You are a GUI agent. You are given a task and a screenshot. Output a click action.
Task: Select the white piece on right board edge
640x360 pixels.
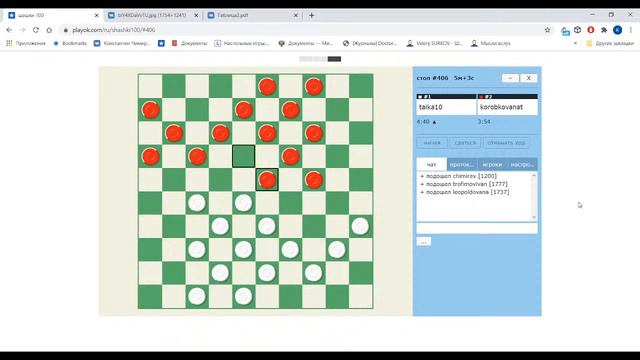[360, 226]
